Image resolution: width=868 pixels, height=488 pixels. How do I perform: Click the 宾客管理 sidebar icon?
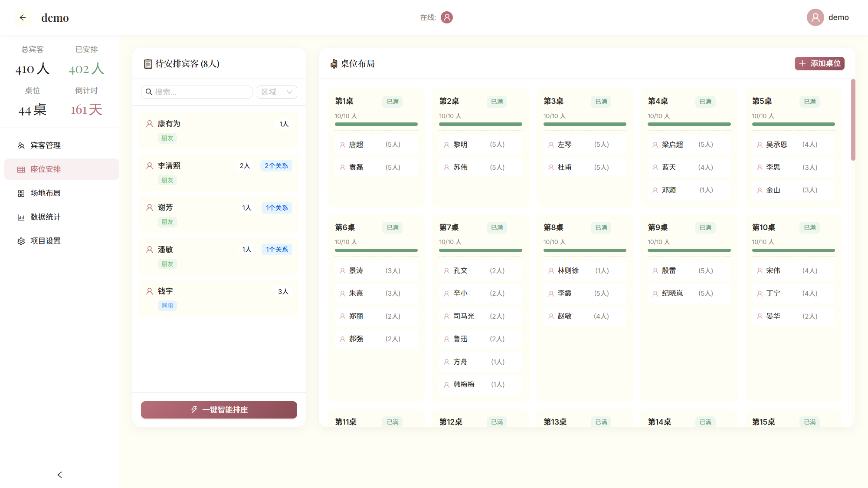click(21, 145)
